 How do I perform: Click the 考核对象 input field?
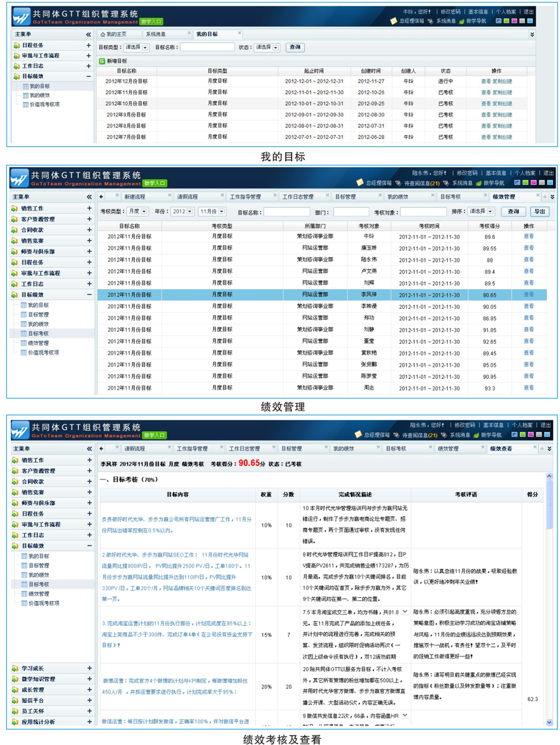pyautogui.click(x=423, y=212)
